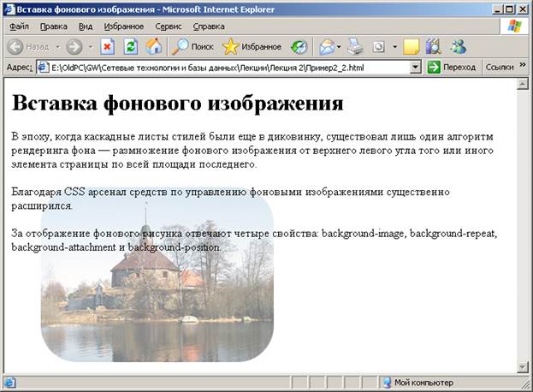
Task: Open the Сервис menu
Action: point(169,27)
